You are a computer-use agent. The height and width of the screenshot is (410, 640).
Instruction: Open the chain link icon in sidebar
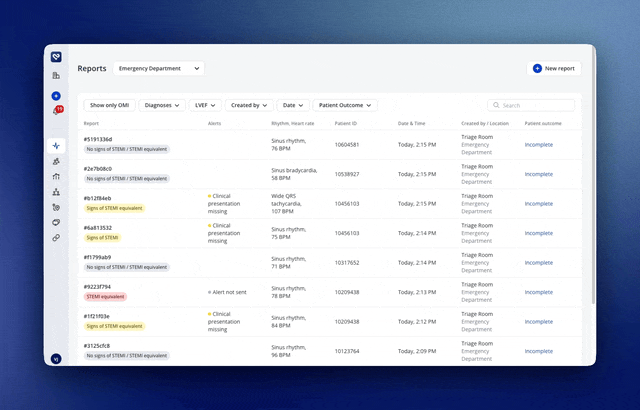(x=56, y=237)
